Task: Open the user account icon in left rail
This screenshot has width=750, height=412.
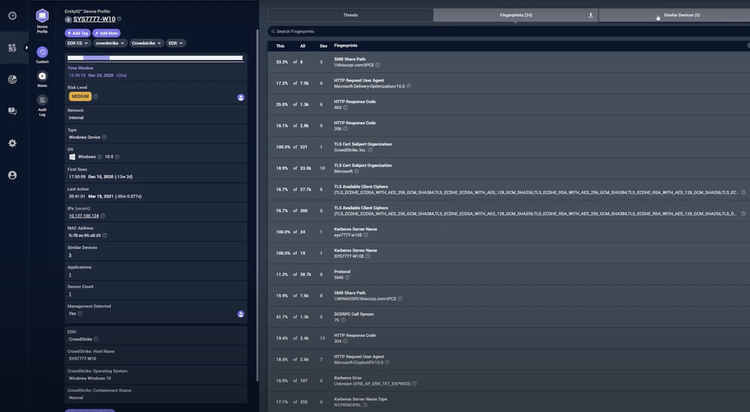Action: [x=12, y=175]
